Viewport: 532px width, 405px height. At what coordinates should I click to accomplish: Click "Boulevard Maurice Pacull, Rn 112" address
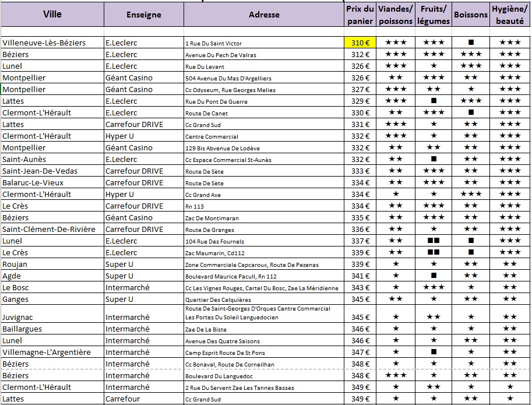tap(231, 276)
